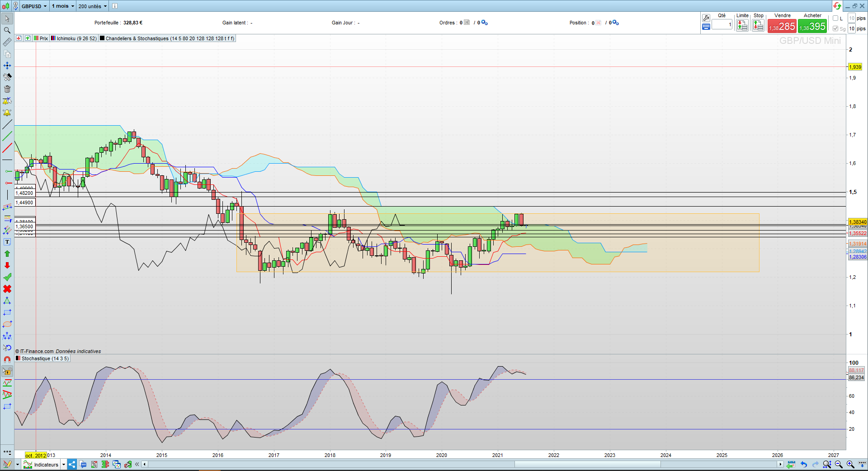Viewport: 868px width, 471px height.
Task: Zoom out with minus magnifier
Action: (839, 464)
